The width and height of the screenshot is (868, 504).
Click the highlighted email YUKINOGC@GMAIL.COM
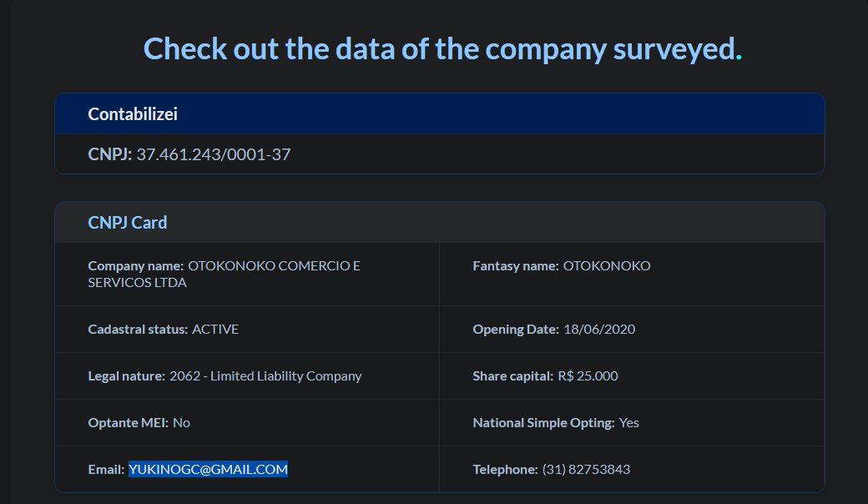click(x=208, y=470)
